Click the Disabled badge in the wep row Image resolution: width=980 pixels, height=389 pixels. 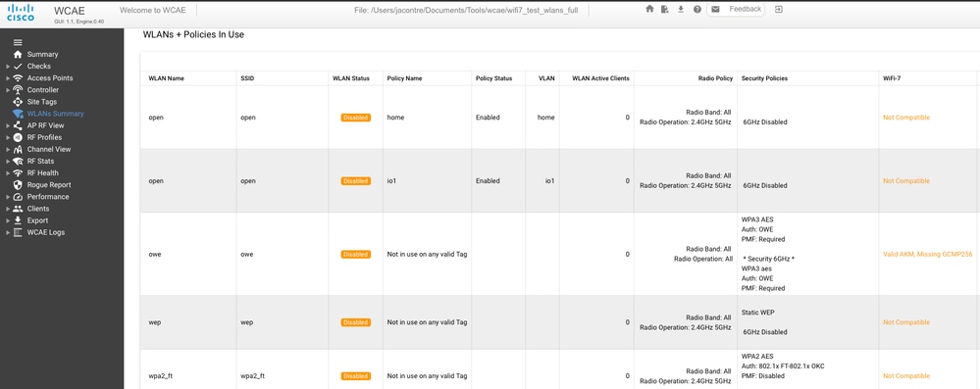coord(356,322)
